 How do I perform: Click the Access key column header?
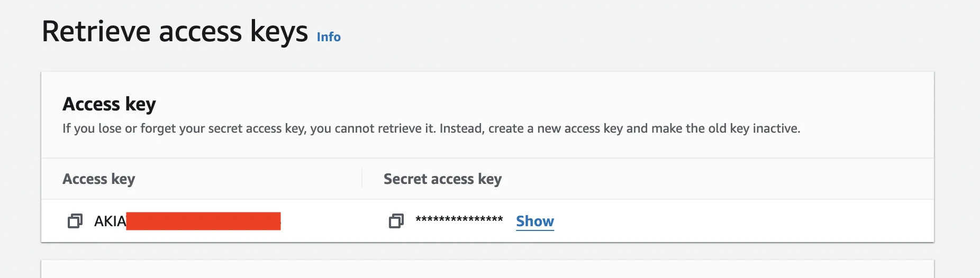tap(99, 179)
